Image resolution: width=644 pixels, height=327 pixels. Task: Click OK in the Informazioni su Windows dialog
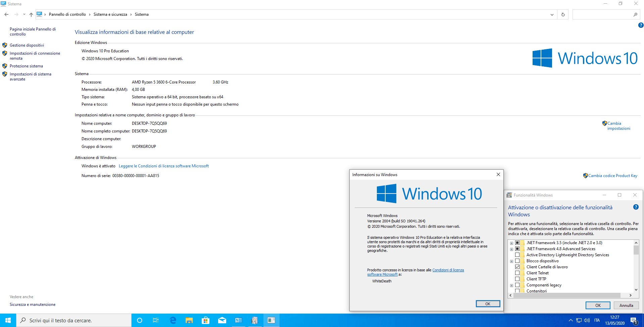[x=488, y=304]
